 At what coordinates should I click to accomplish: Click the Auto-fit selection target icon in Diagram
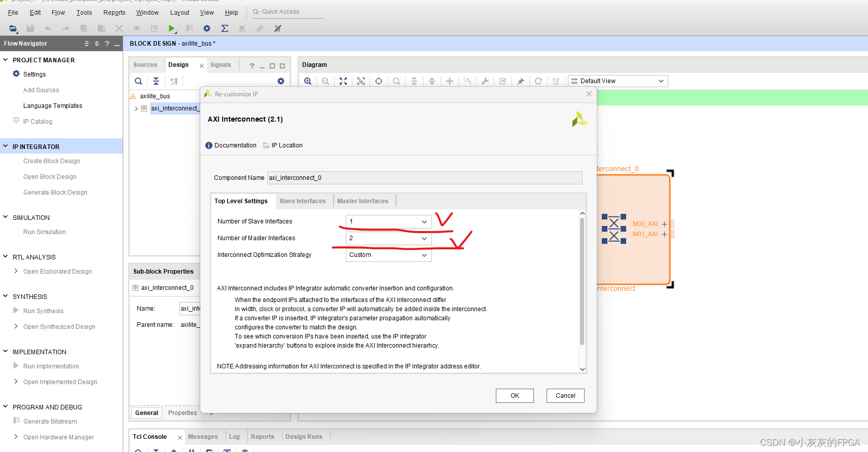click(379, 81)
